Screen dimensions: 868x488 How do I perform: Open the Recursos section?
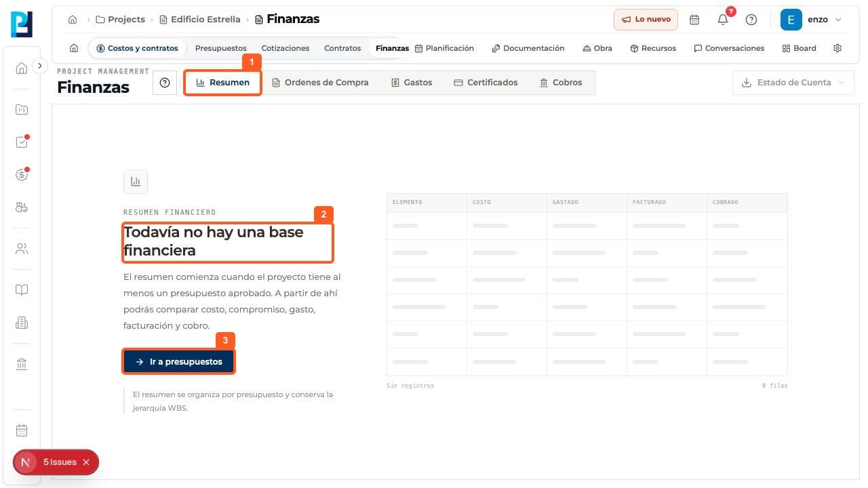point(653,48)
